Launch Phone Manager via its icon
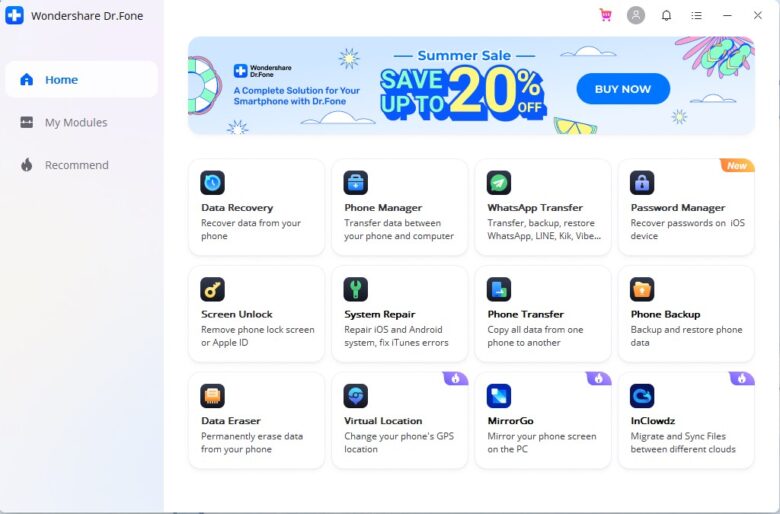The height and width of the screenshot is (514, 780). tap(356, 183)
